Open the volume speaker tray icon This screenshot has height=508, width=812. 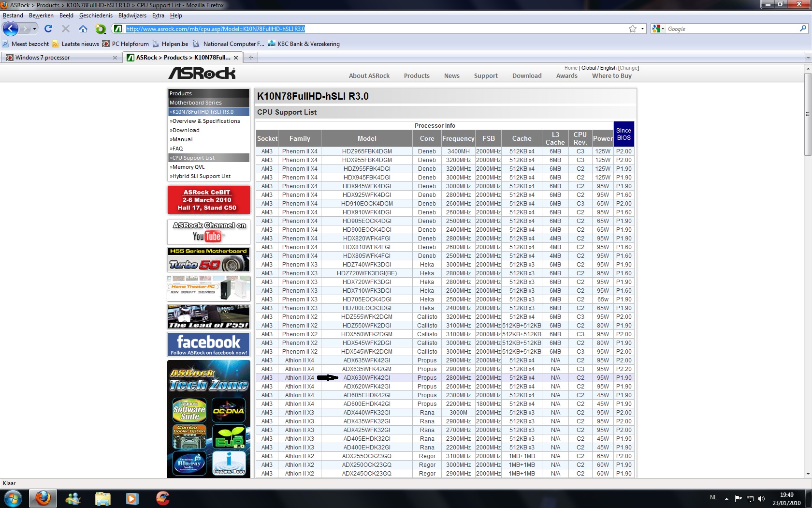pos(762,498)
